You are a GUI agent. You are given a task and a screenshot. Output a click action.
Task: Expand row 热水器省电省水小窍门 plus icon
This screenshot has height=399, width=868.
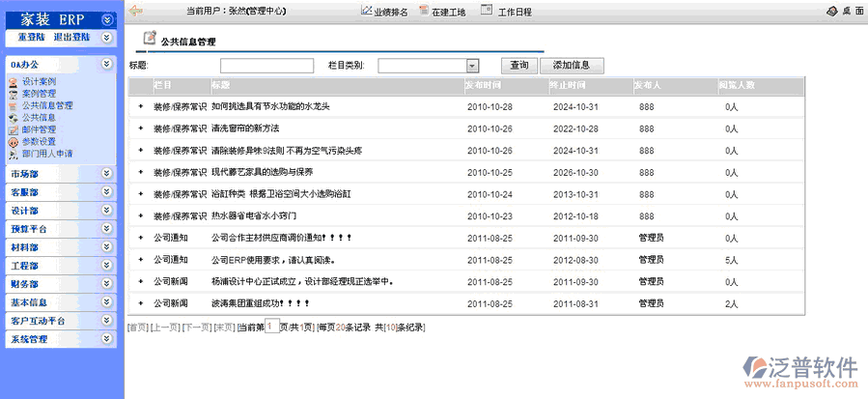click(x=141, y=215)
